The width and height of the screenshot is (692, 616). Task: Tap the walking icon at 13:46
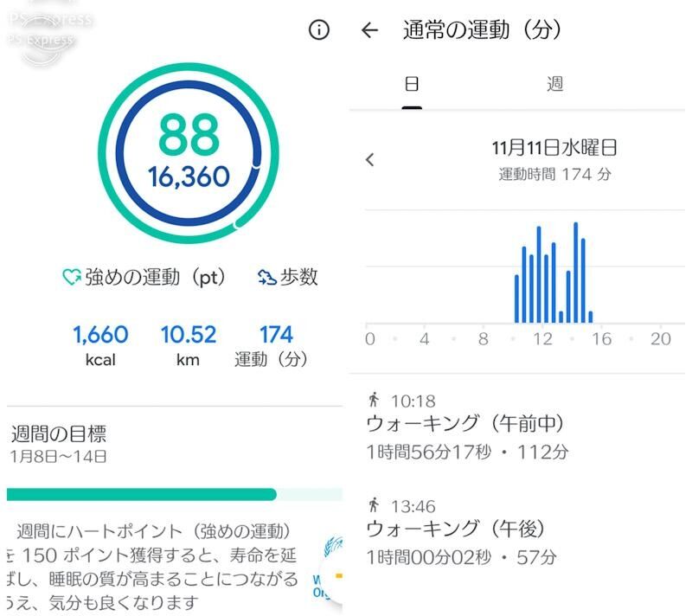pos(374,504)
